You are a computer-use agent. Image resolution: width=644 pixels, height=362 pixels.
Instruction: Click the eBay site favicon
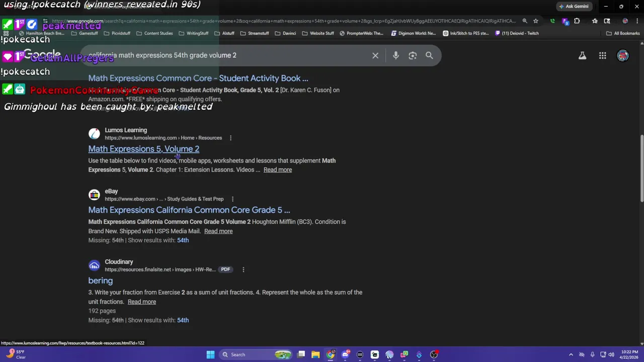[94, 195]
